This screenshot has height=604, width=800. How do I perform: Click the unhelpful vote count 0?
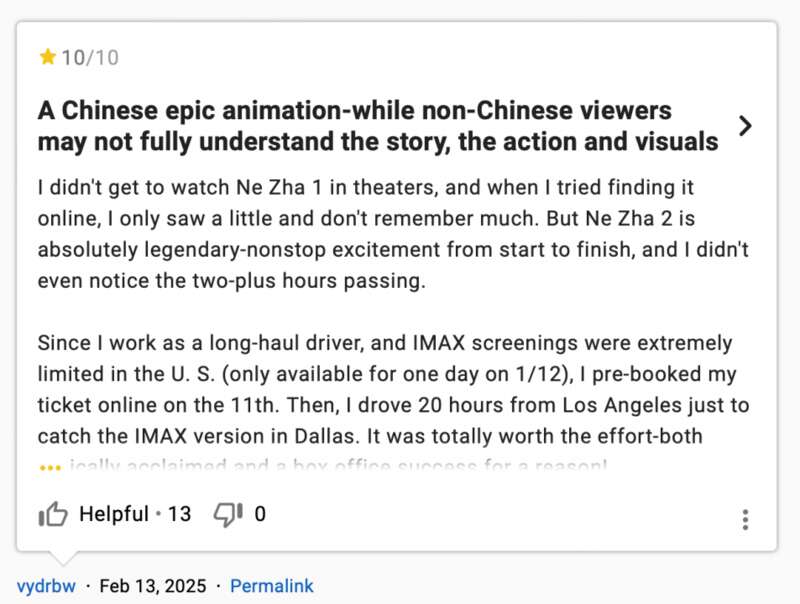click(x=260, y=515)
